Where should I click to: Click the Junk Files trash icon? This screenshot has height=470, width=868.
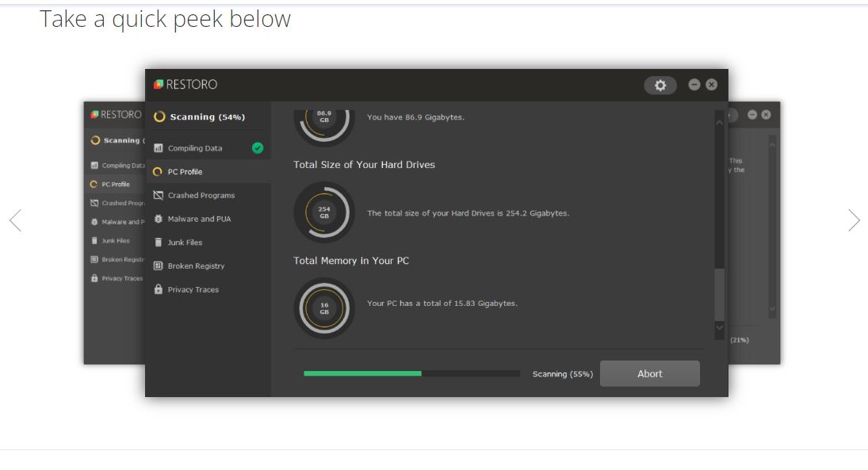(x=159, y=243)
